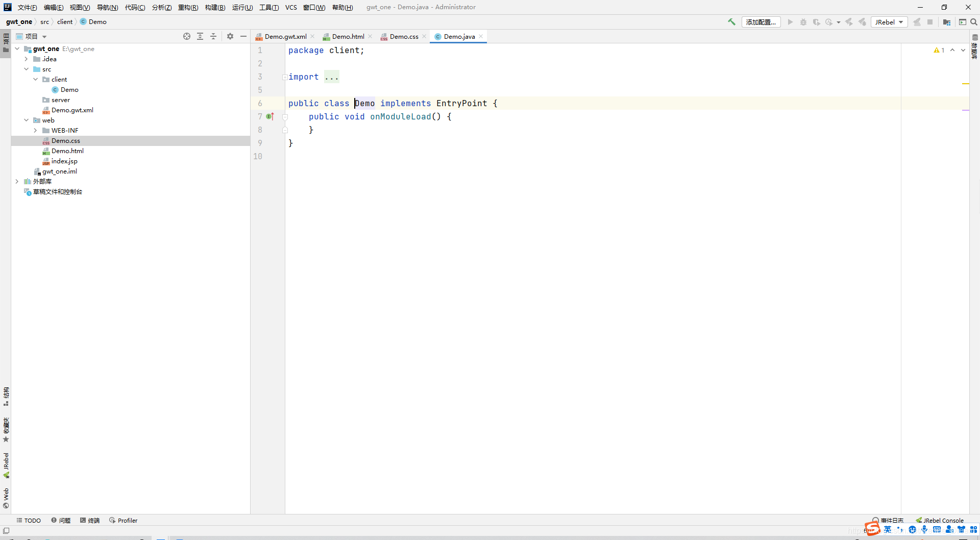The width and height of the screenshot is (980, 540).
Task: Jump to next highlighted problem arrow
Action: click(x=963, y=50)
